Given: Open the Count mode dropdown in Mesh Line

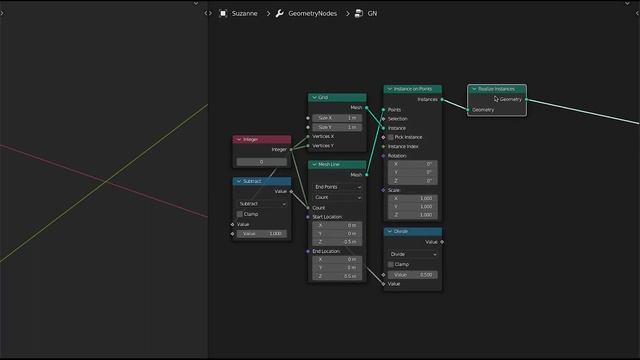Looking at the screenshot, I should tap(337, 198).
